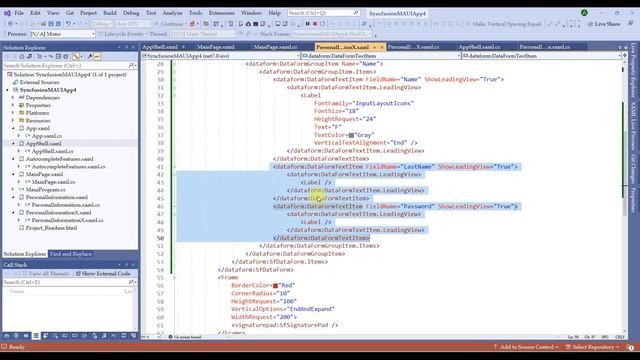This screenshot has width=640, height=360.
Task: Open the Any CPU platform dropdown
Action: (133, 24)
